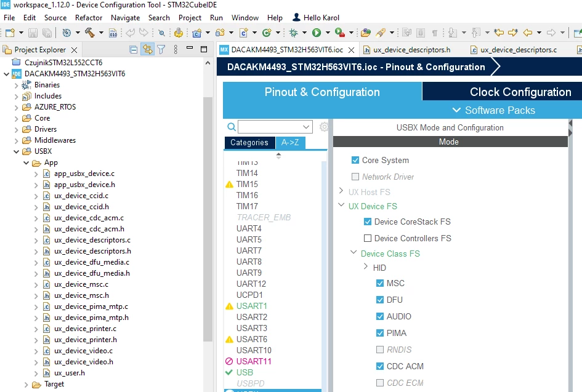Image resolution: width=582 pixels, height=392 pixels.
Task: Select UCPD1 in the peripheral list
Action: point(249,295)
